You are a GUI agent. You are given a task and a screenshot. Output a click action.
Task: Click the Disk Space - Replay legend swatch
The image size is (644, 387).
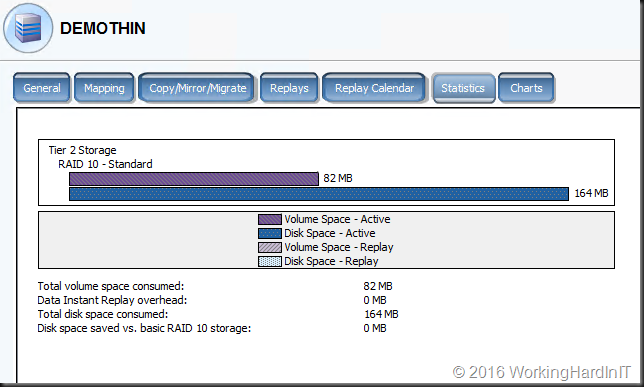pos(270,261)
